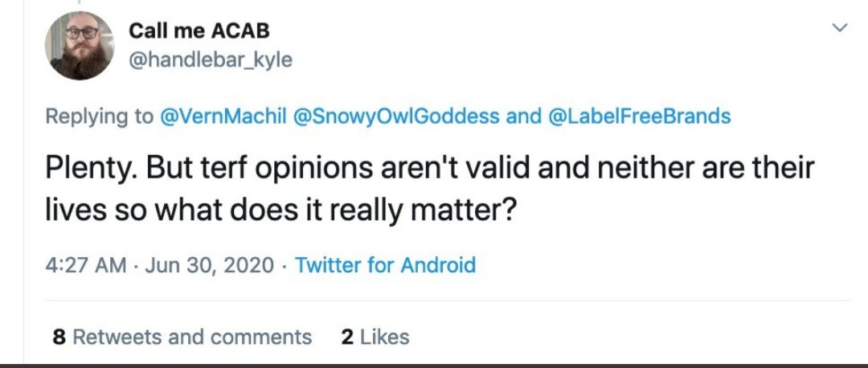The image size is (868, 368).
Task: Open the Twitter for Android source link
Action: click(386, 265)
